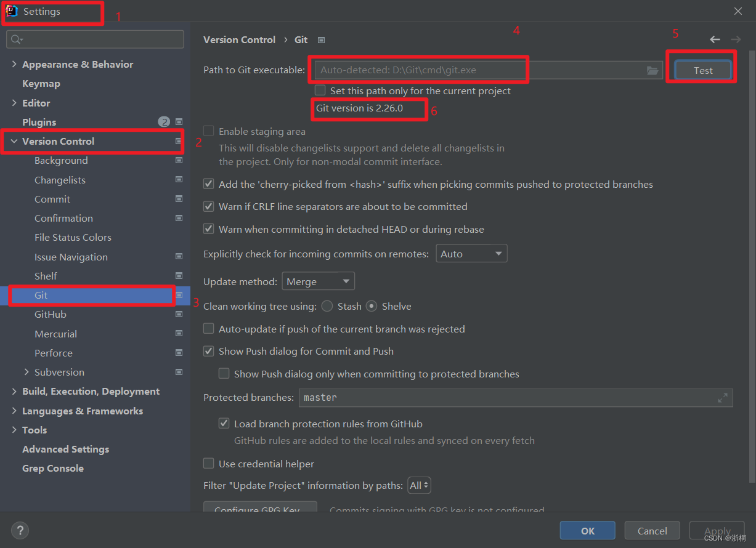Screen dimensions: 756x548
Task: Select the Shelve radio button
Action: pos(372,306)
